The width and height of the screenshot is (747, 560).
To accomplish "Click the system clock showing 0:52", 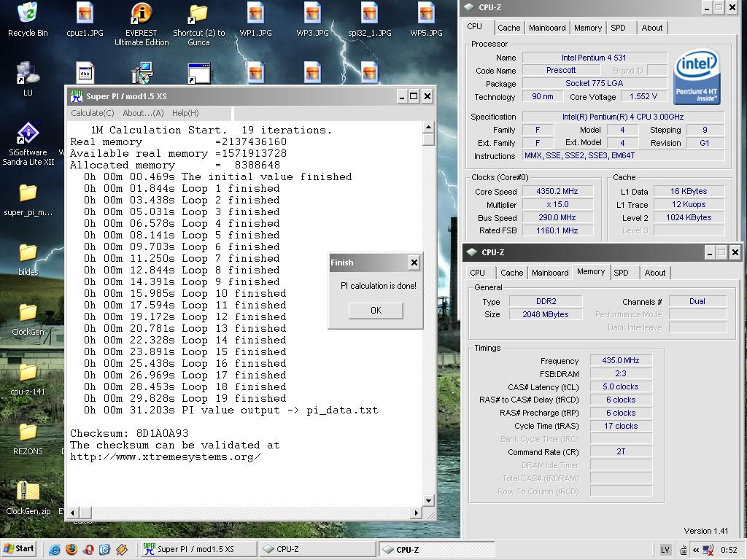I will point(729,550).
